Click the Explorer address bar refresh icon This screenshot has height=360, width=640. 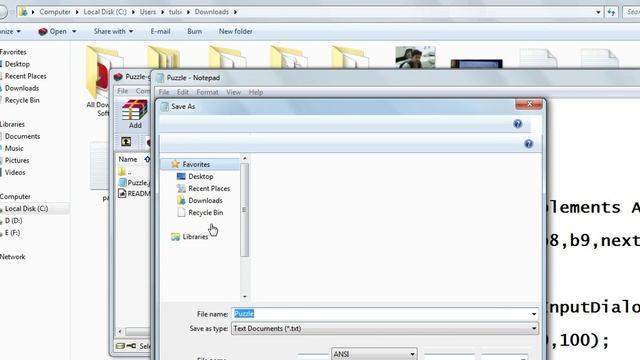click(611, 12)
